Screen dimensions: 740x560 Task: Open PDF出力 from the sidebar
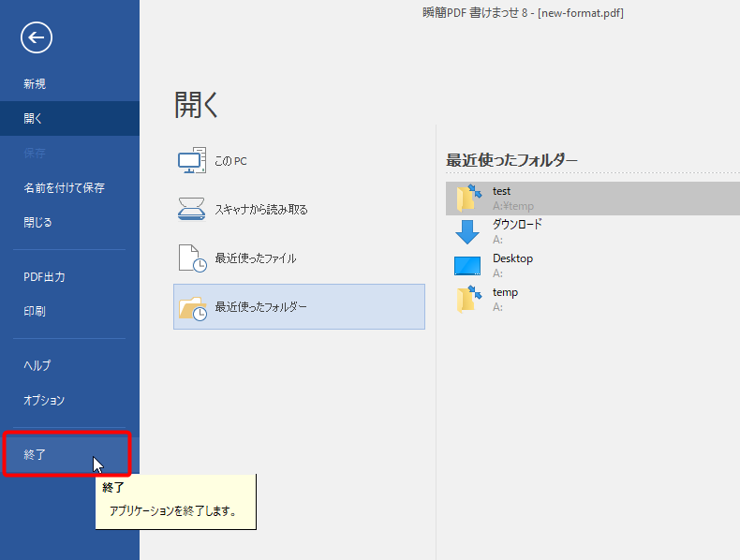click(70, 277)
